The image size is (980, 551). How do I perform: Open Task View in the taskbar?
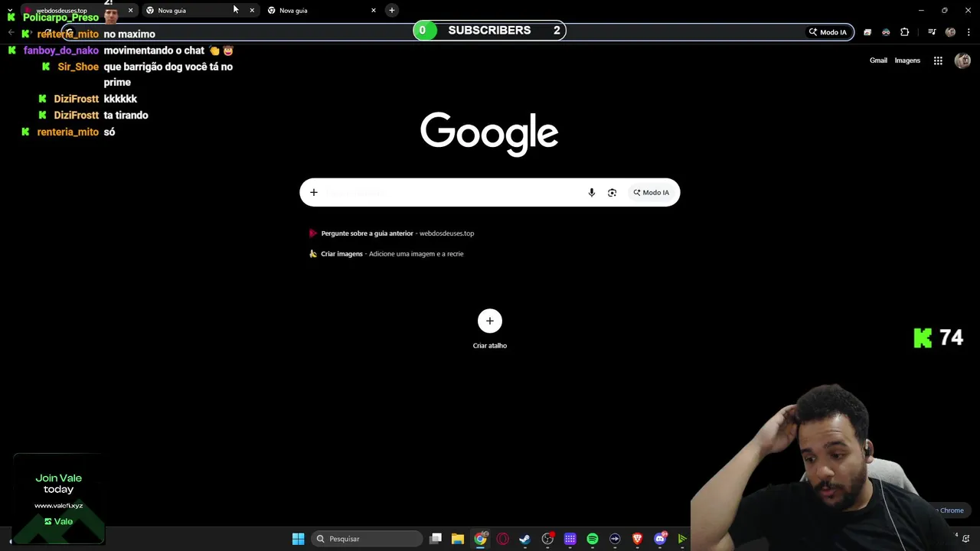(436, 539)
